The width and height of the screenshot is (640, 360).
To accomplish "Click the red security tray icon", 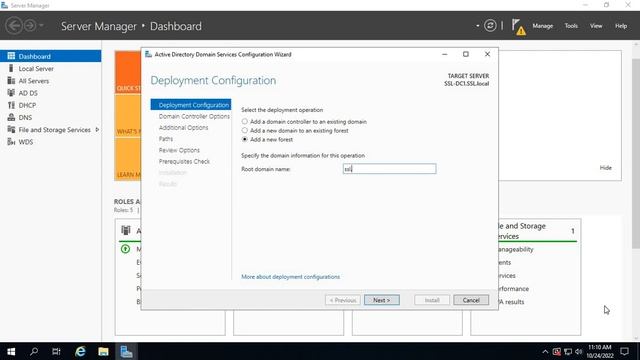I will pyautogui.click(x=557, y=351).
